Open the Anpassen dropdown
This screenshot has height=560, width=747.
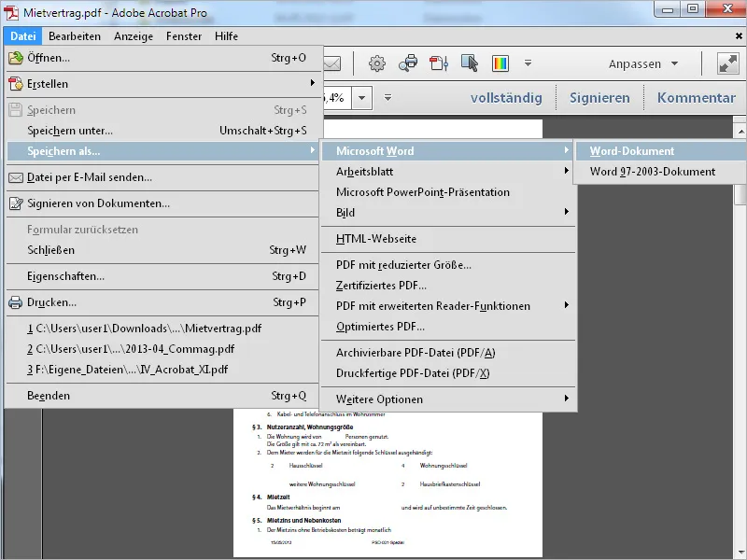point(643,63)
